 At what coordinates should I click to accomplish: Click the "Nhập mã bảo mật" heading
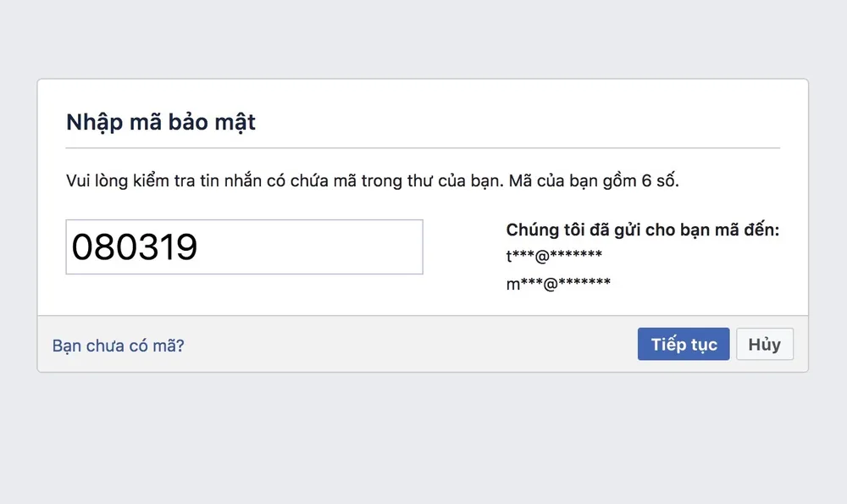161,123
